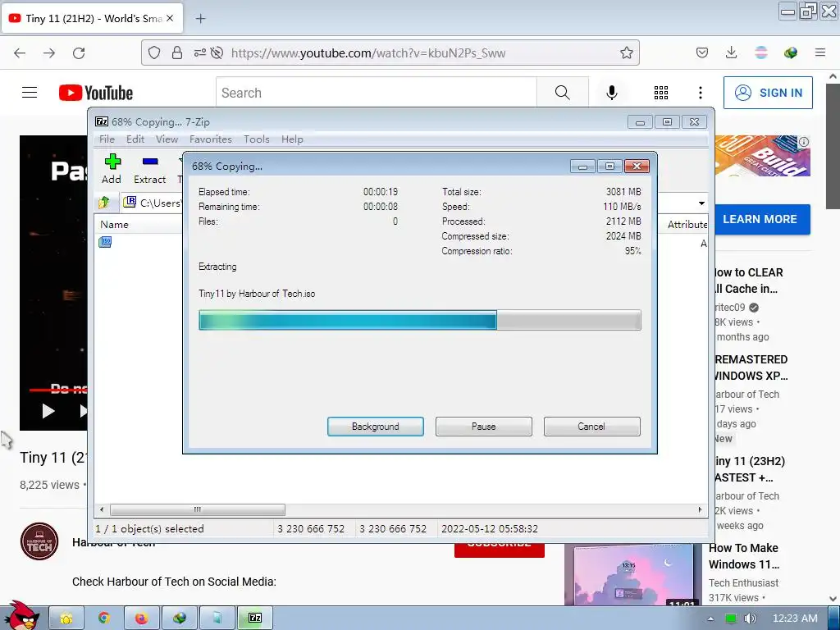The width and height of the screenshot is (840, 630).
Task: Open Firefox downloads panel
Action: 731,52
